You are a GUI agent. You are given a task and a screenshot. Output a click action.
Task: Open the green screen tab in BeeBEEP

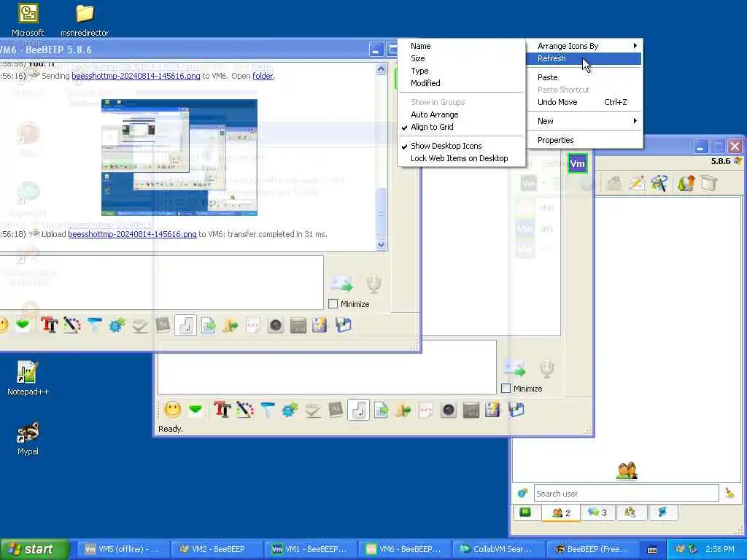(525, 513)
